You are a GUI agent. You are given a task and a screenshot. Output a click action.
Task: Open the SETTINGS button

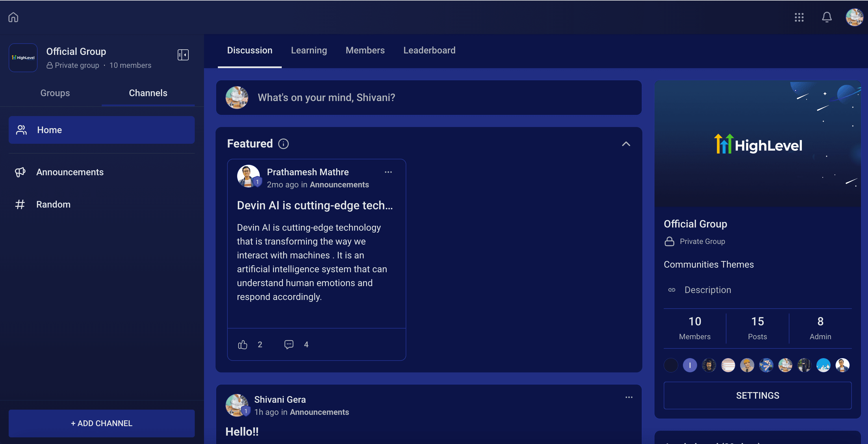click(x=758, y=396)
